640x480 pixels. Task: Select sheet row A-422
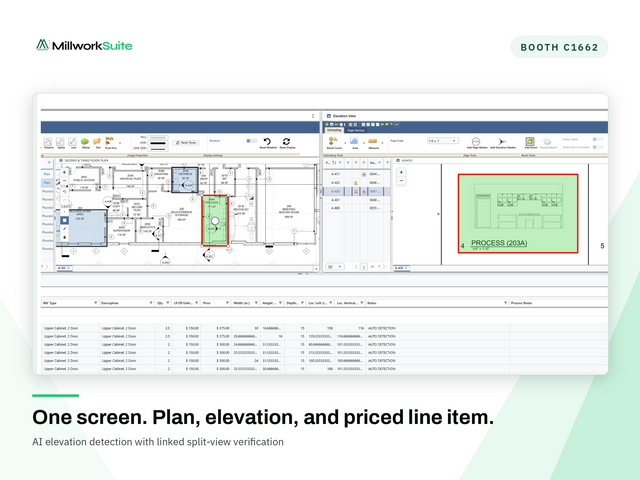coord(357,182)
